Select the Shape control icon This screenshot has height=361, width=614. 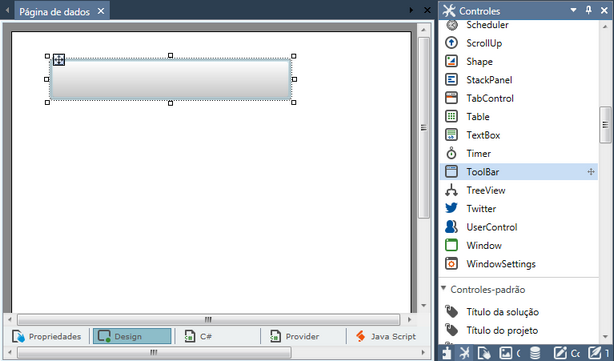click(x=451, y=61)
